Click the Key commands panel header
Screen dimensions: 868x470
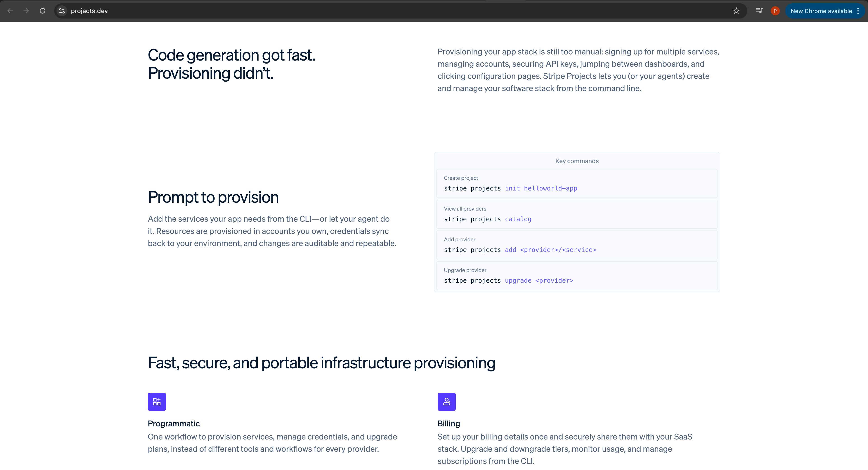(x=577, y=161)
